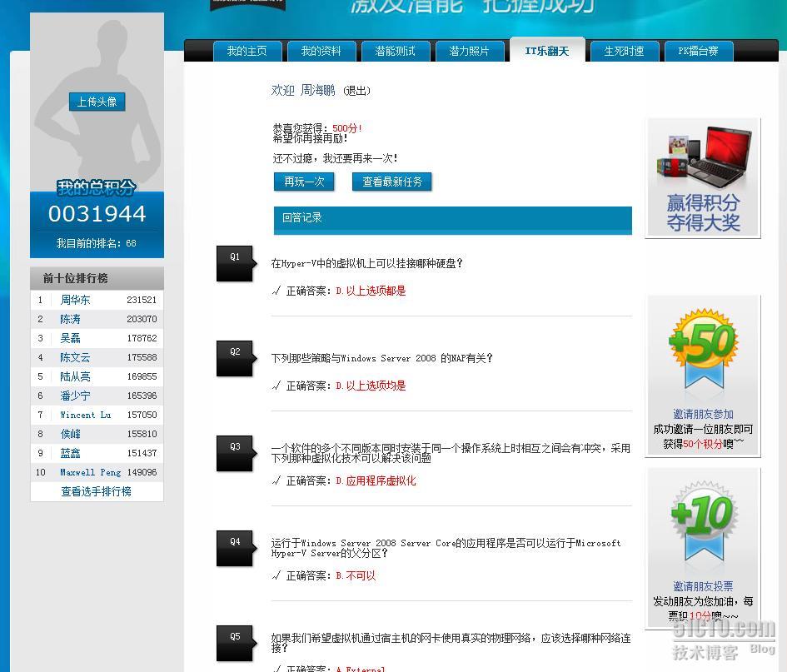
Task: Click the 前十位排行榜 header
Action: tap(97, 278)
